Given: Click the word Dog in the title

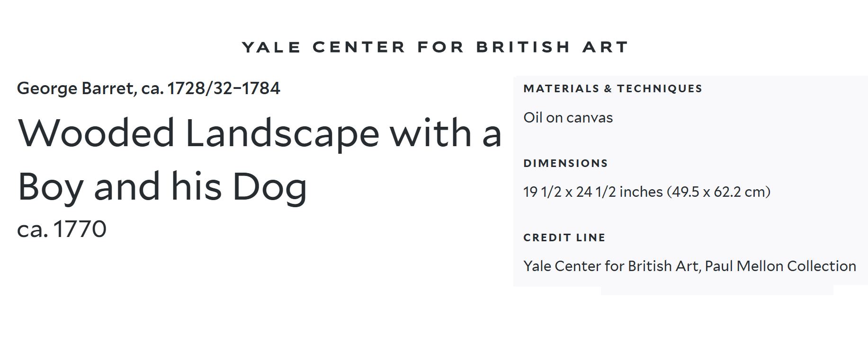Looking at the screenshot, I should [x=269, y=187].
